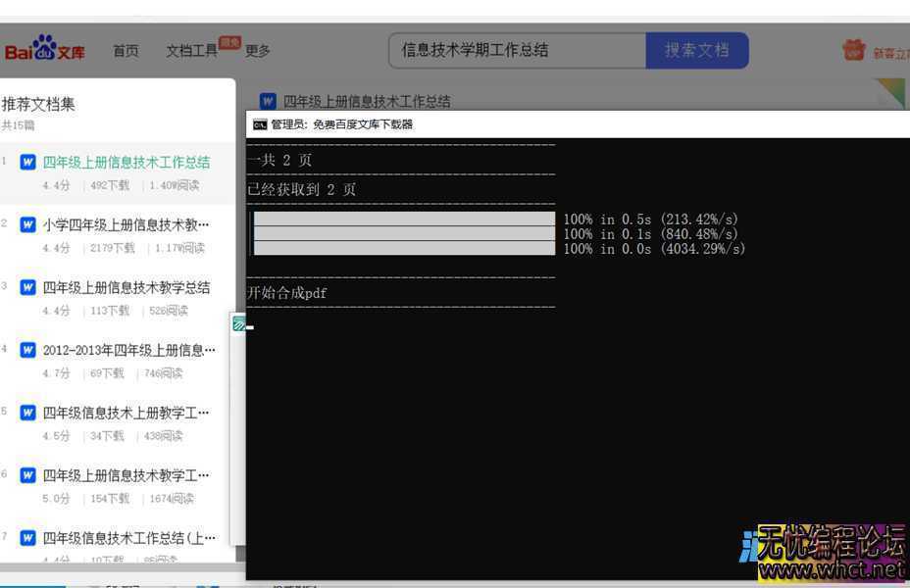Click the 限免 badge on 文档工具

click(229, 40)
